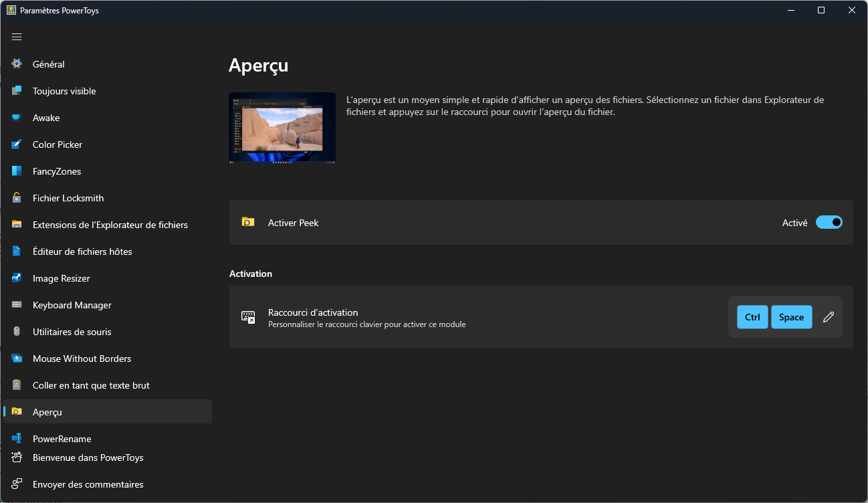Click the Awake coffee cup icon
The width and height of the screenshot is (868, 503).
coord(17,118)
